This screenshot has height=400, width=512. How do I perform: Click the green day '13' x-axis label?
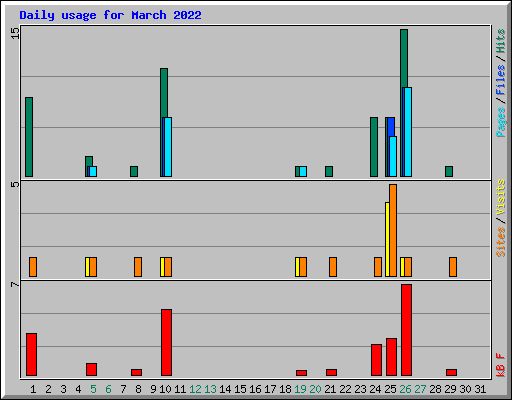click(x=210, y=389)
